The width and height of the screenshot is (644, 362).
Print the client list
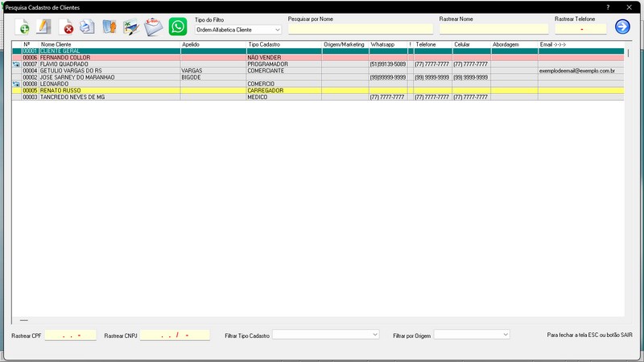(x=87, y=27)
